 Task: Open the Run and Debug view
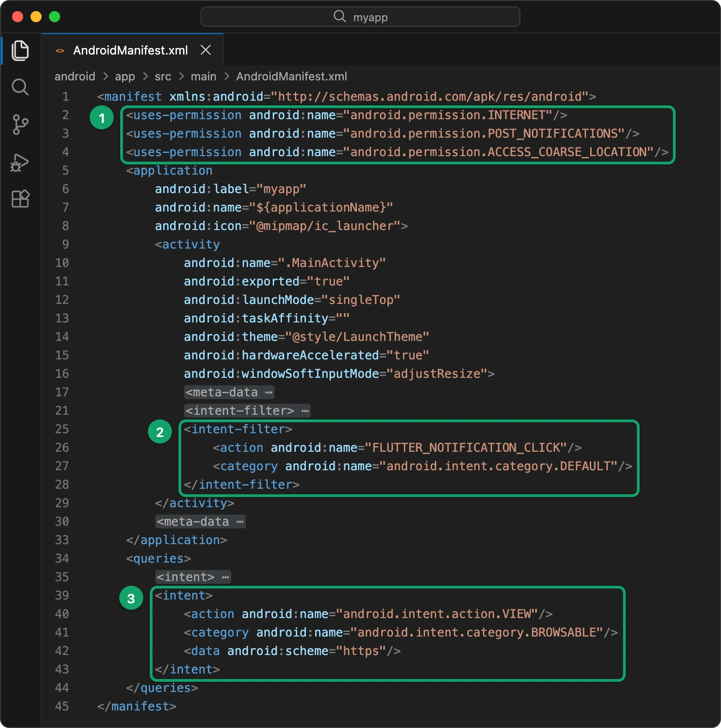[20, 162]
